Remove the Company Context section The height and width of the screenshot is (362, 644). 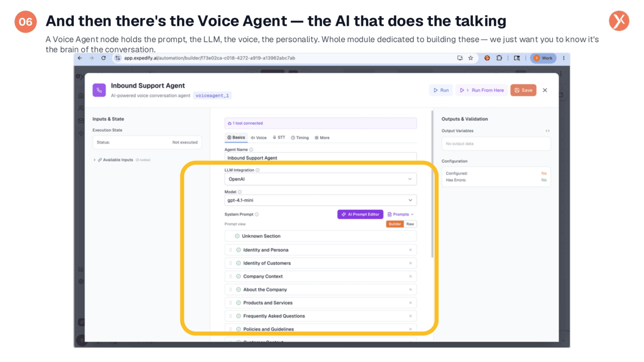pyautogui.click(x=411, y=276)
